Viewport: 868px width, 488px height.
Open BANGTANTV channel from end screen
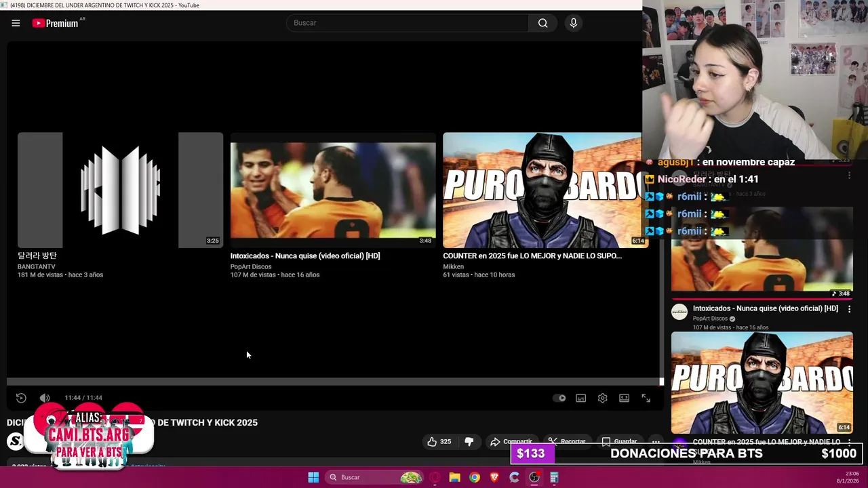[37, 266]
